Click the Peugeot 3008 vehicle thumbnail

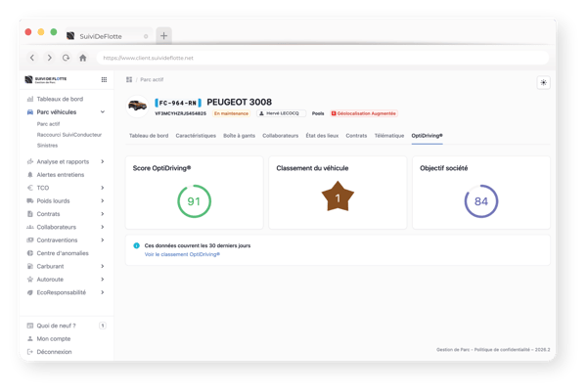(137, 107)
